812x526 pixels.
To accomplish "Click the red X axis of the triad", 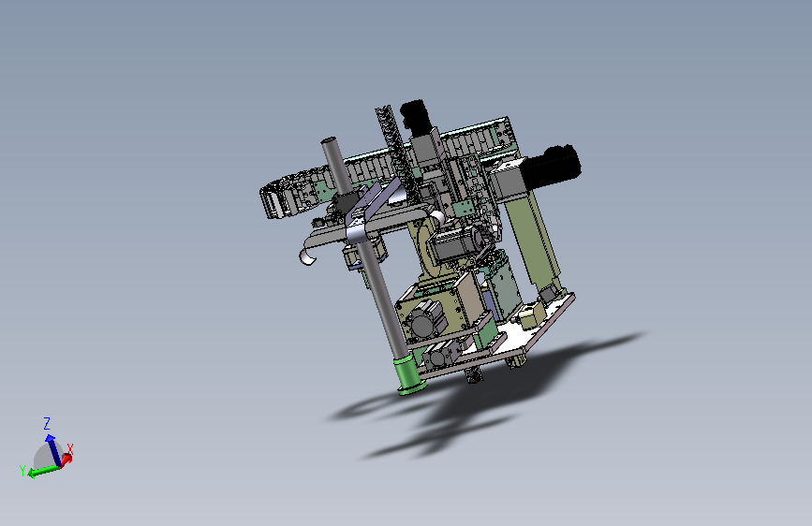I will [66, 459].
